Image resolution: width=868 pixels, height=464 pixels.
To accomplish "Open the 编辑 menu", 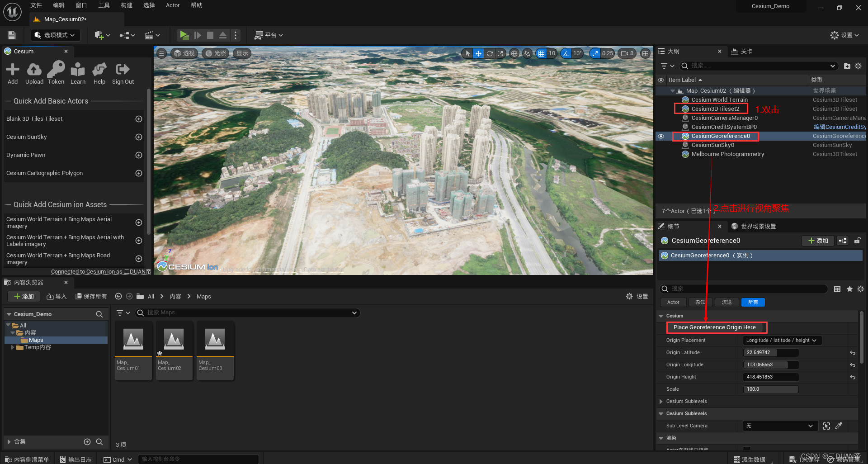I will pyautogui.click(x=59, y=5).
